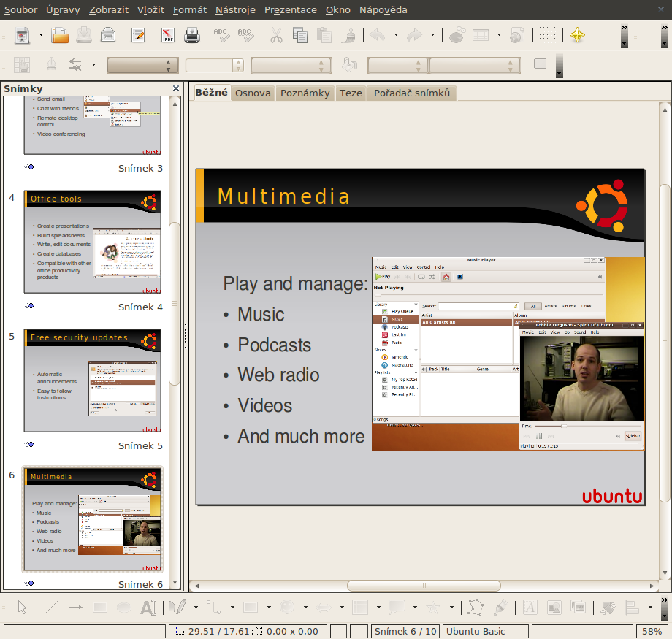Open the Navigator star icon
672x639 pixels.
[577, 35]
